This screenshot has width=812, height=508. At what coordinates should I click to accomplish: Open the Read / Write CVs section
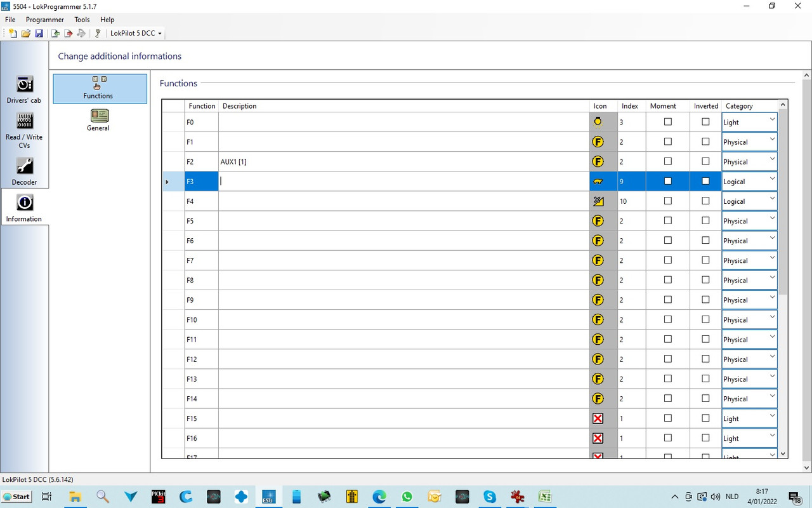click(x=24, y=130)
